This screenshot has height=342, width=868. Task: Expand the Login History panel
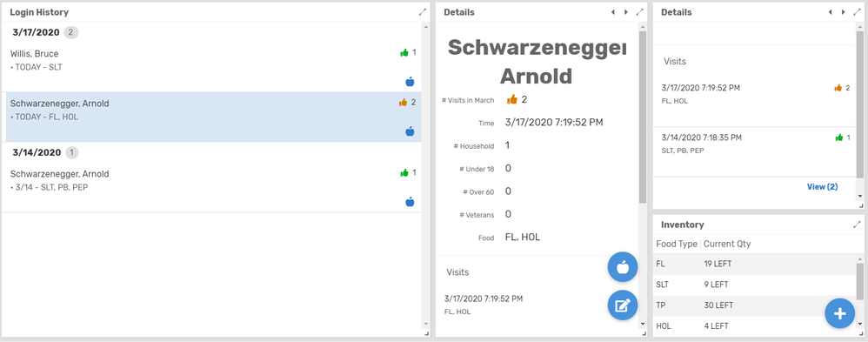point(423,11)
